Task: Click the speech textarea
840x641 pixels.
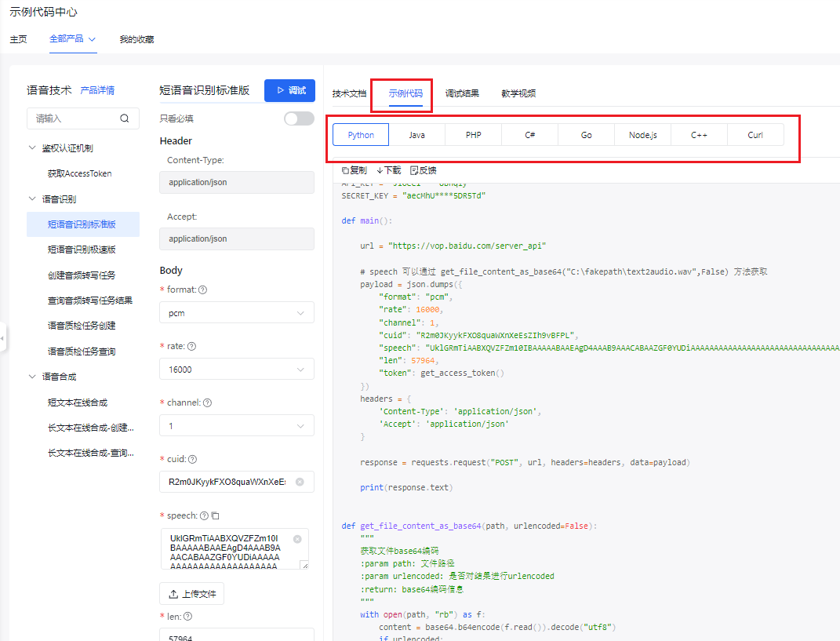Action: (x=235, y=549)
